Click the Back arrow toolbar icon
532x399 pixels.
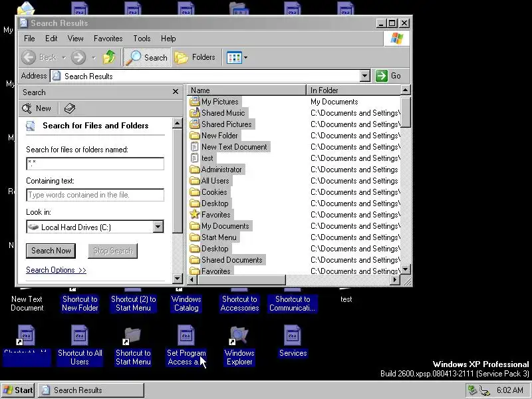coord(29,57)
